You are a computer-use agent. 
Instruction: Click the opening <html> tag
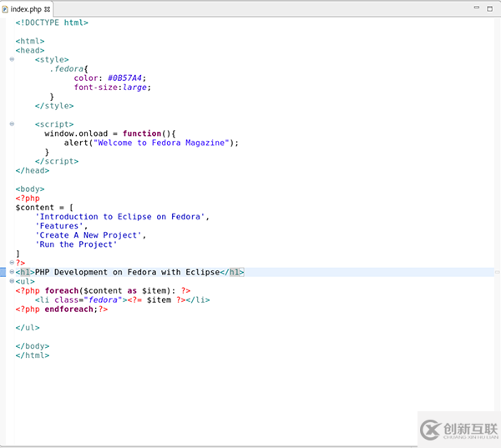30,41
